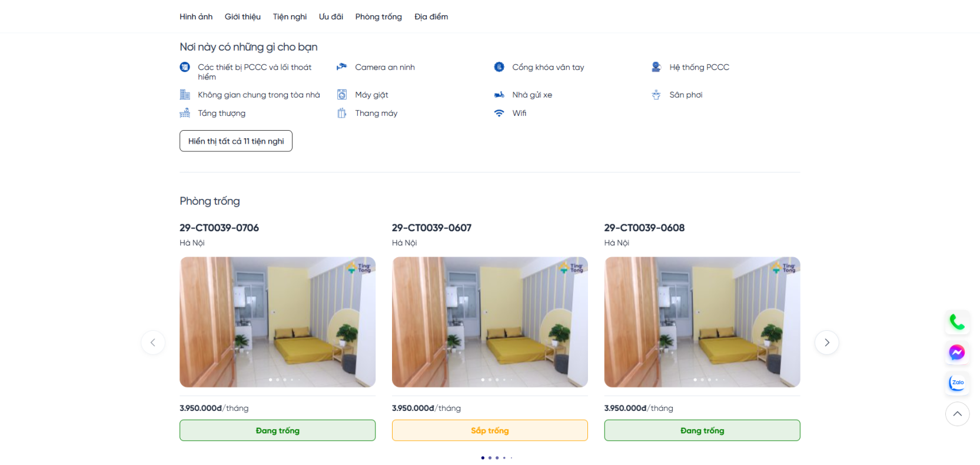
Task: Click the "Tầng thượng" amenity label
Action: click(221, 113)
